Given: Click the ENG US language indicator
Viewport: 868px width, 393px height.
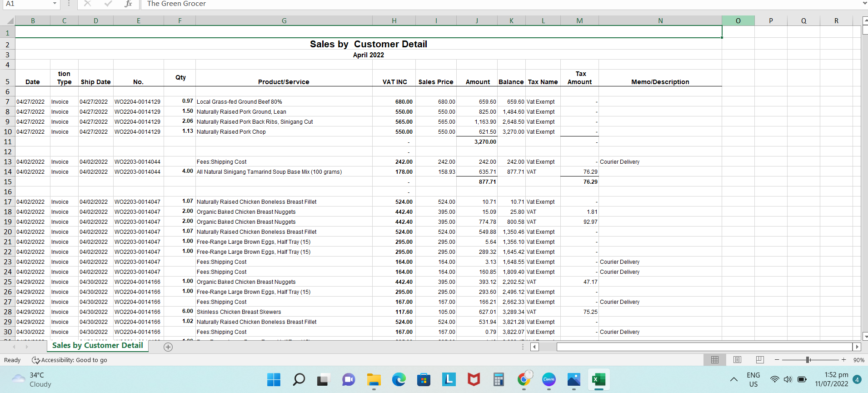Looking at the screenshot, I should (753, 379).
